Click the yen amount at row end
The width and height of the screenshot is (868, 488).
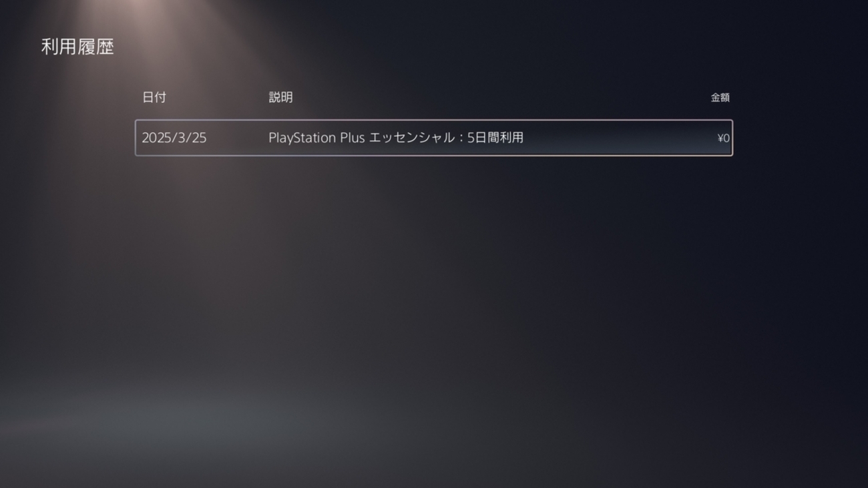[x=723, y=138]
